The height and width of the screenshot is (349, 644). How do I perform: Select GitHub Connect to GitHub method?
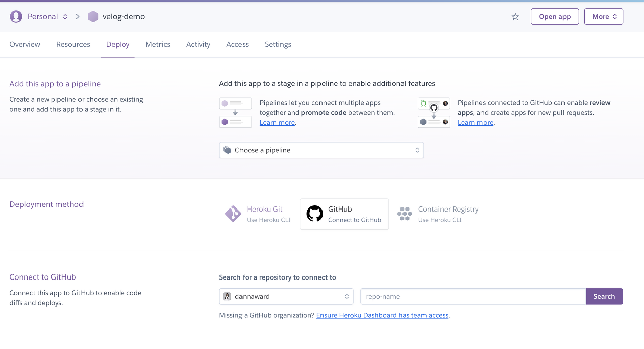[344, 214]
